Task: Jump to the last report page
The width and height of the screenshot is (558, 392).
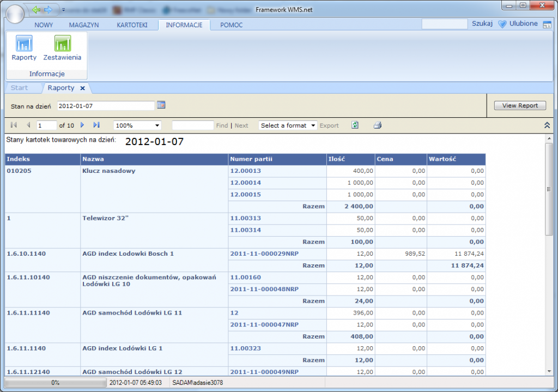Action: [96, 125]
